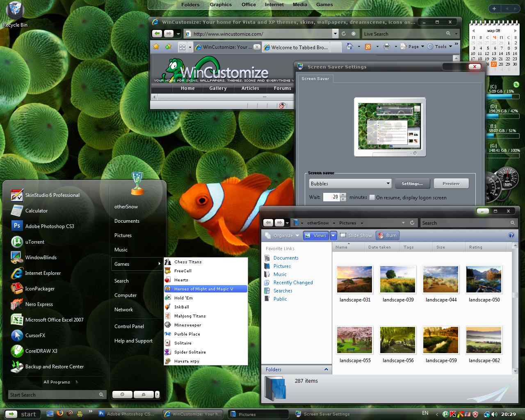Open Gallery on WinCustomize site
The image size is (525, 420).
pyautogui.click(x=218, y=88)
